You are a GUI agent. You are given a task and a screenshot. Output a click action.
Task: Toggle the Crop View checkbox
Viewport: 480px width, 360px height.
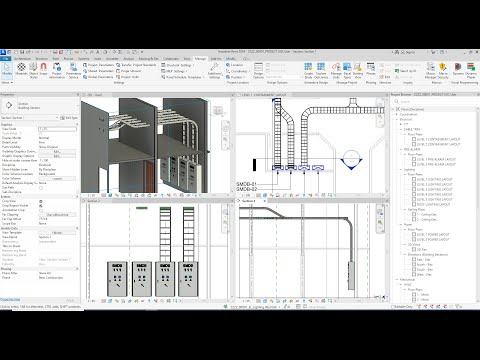[41, 201]
